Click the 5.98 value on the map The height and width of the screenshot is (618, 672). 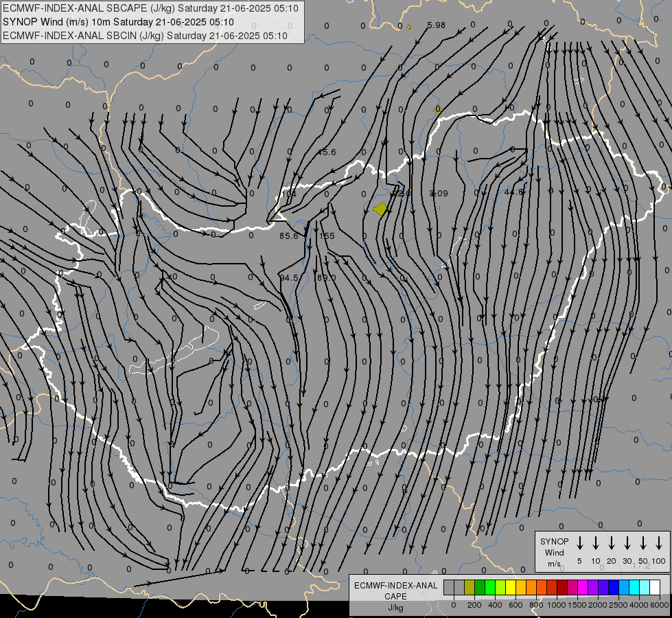click(437, 25)
